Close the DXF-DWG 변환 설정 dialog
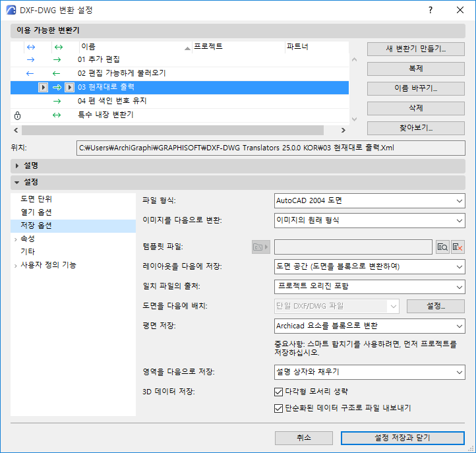The width and height of the screenshot is (476, 453). 460,10
